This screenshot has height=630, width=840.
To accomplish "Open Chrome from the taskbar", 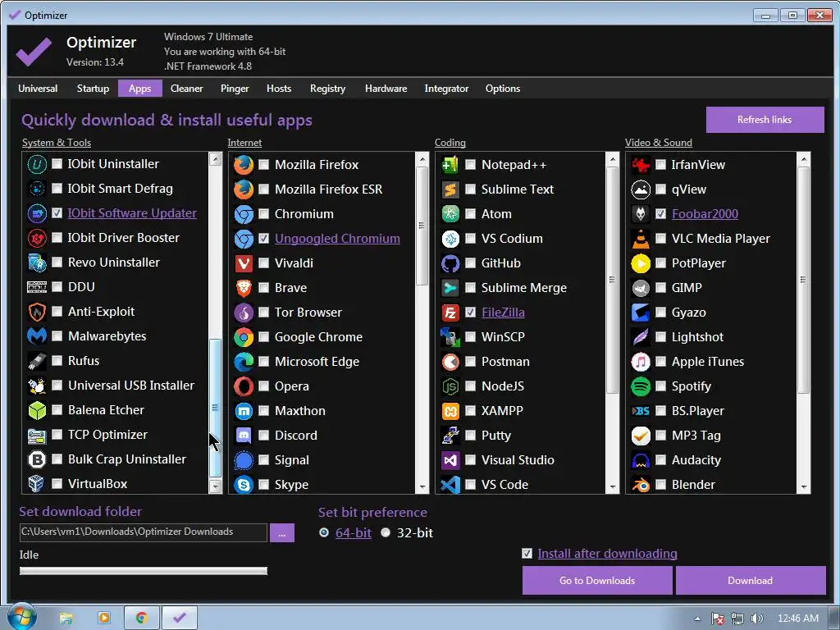I will click(x=141, y=618).
